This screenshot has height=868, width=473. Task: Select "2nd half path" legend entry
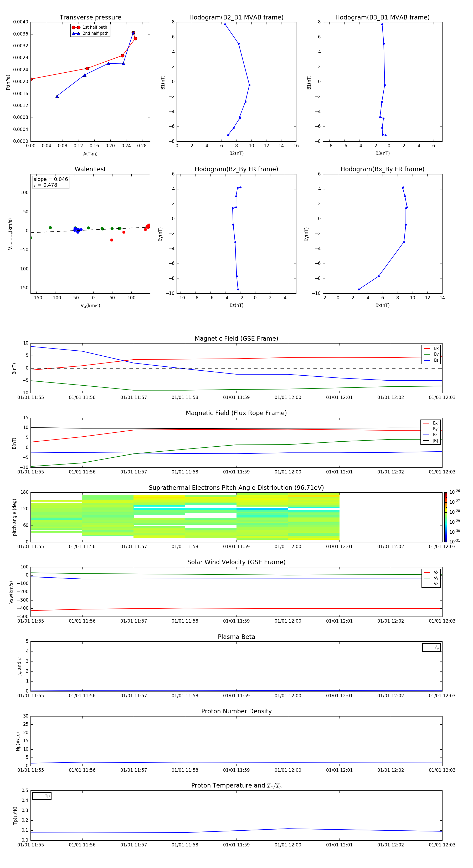[90, 33]
